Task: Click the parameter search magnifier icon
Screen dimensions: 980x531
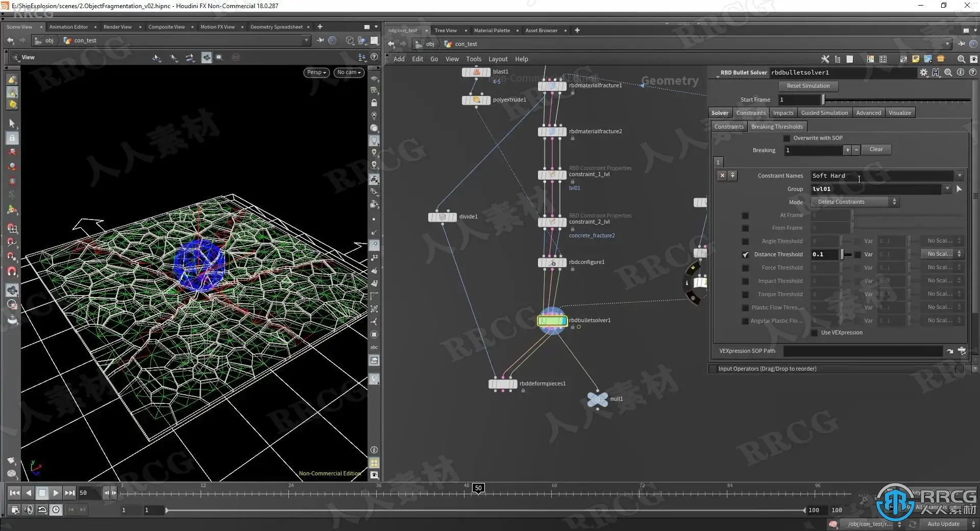Action: [x=948, y=73]
